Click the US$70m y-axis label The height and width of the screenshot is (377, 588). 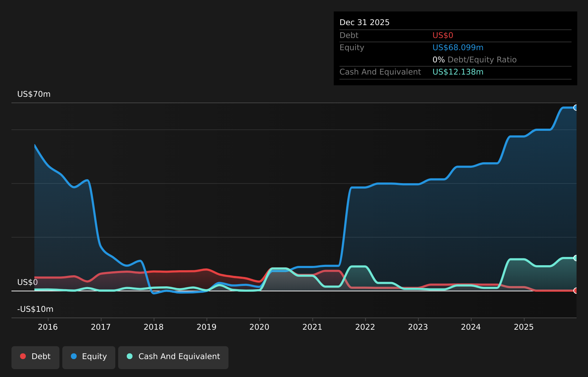pyautogui.click(x=34, y=94)
